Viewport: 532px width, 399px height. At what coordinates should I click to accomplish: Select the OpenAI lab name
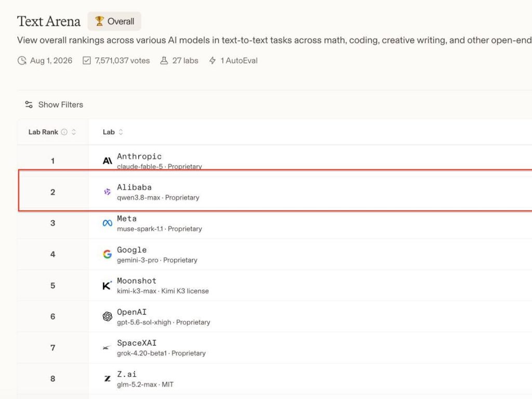pos(131,312)
